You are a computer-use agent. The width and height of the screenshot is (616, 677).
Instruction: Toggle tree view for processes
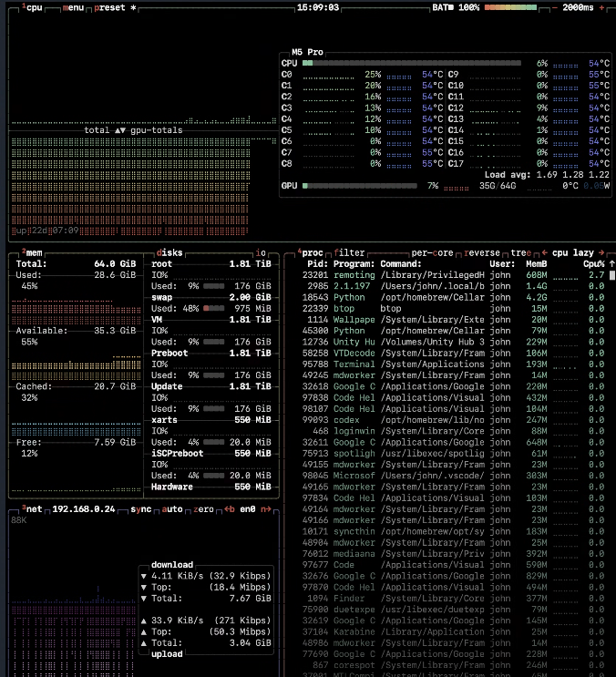(520, 252)
